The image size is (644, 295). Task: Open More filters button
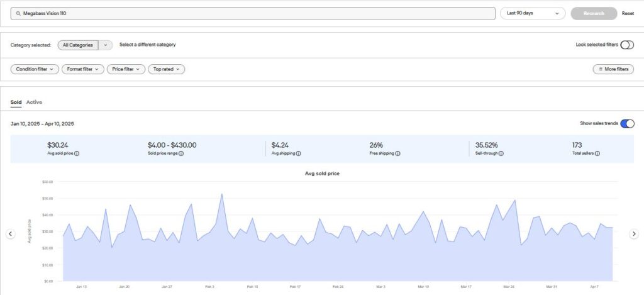(x=613, y=69)
